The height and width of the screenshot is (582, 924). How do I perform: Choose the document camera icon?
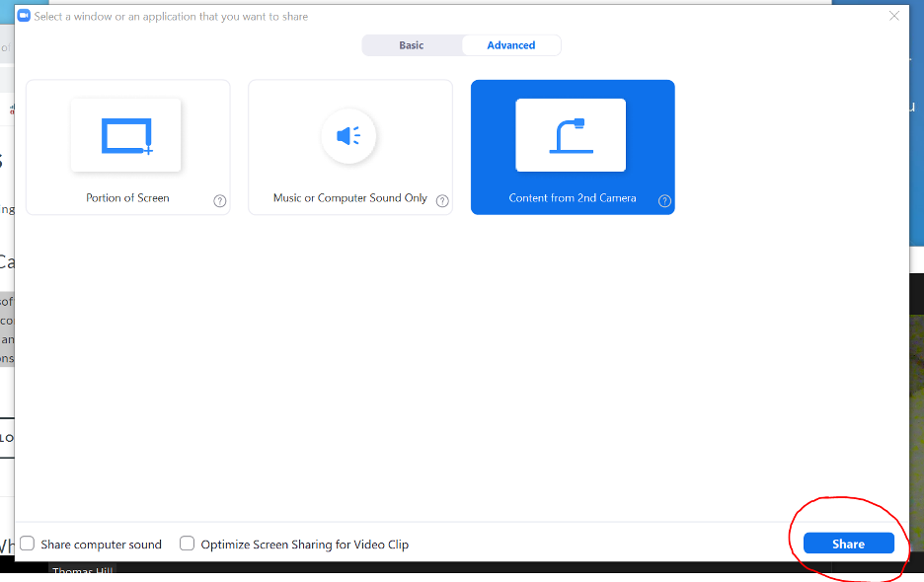tap(571, 135)
